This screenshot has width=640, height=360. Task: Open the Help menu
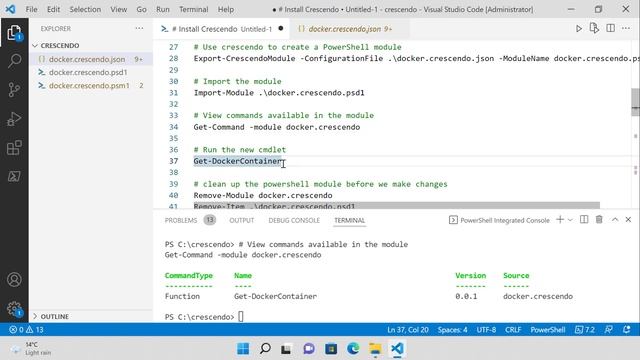pyautogui.click(x=226, y=9)
